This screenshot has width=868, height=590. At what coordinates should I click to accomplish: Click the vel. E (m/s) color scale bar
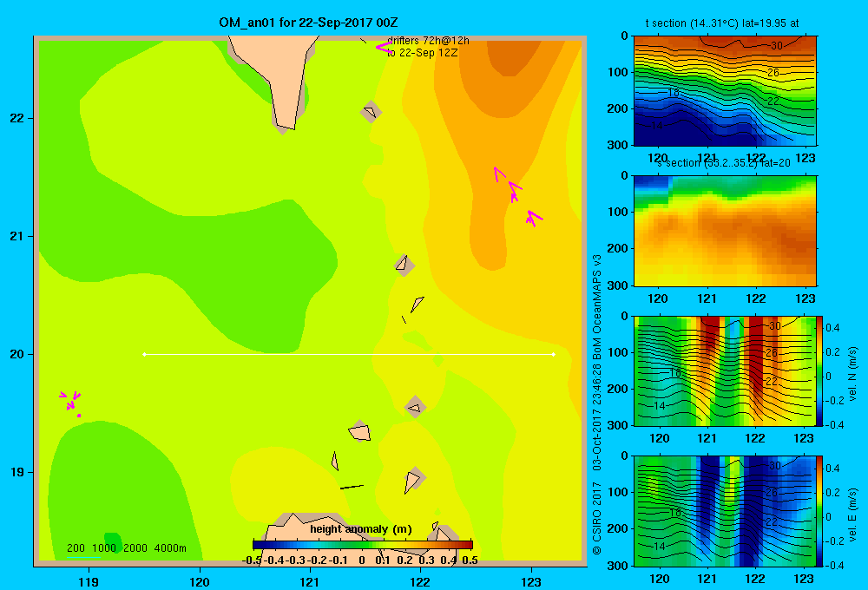click(x=819, y=511)
